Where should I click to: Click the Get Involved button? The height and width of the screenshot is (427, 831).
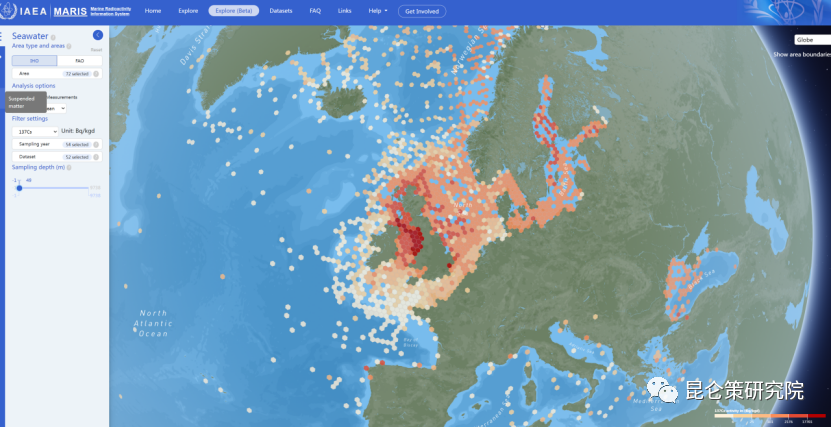click(422, 11)
